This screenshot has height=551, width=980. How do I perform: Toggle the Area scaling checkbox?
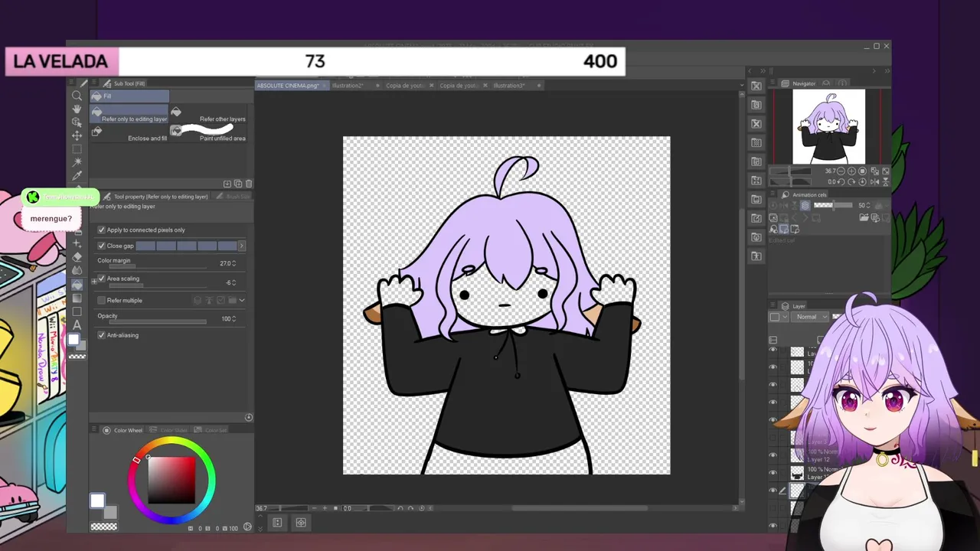pyautogui.click(x=101, y=279)
